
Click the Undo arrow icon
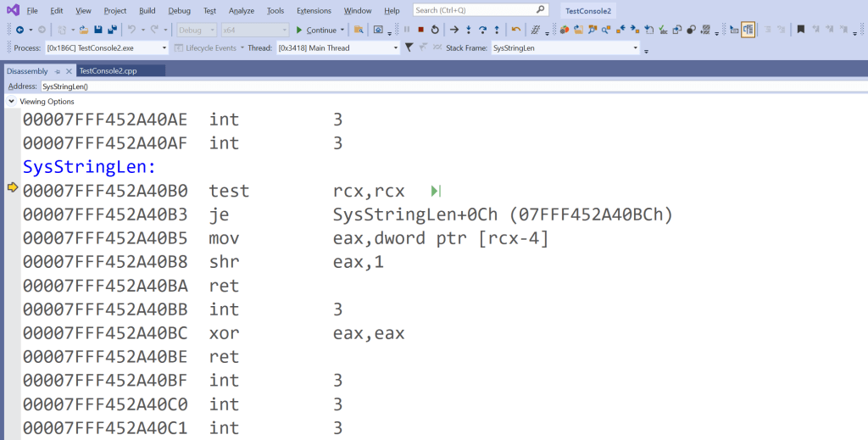pyautogui.click(x=131, y=30)
